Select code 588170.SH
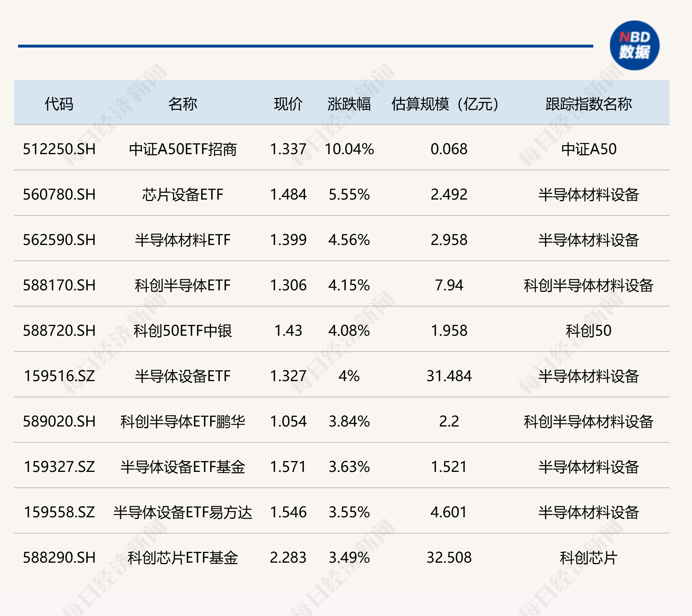692x616 pixels. [59, 285]
